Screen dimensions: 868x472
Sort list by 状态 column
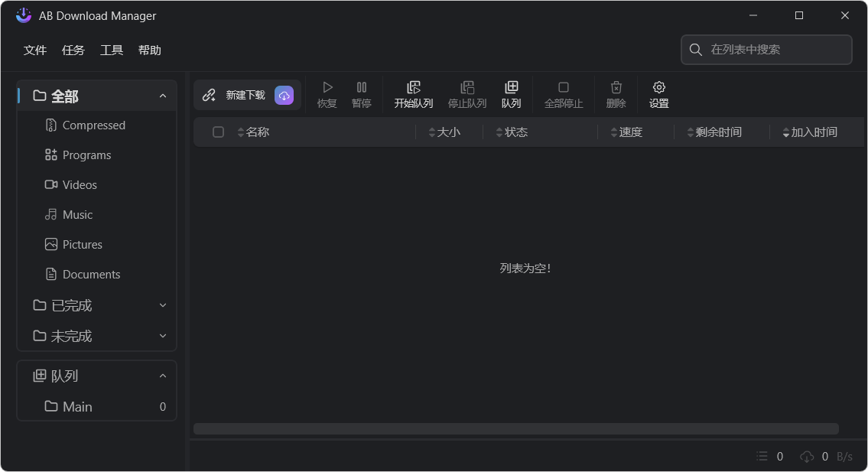(x=512, y=132)
